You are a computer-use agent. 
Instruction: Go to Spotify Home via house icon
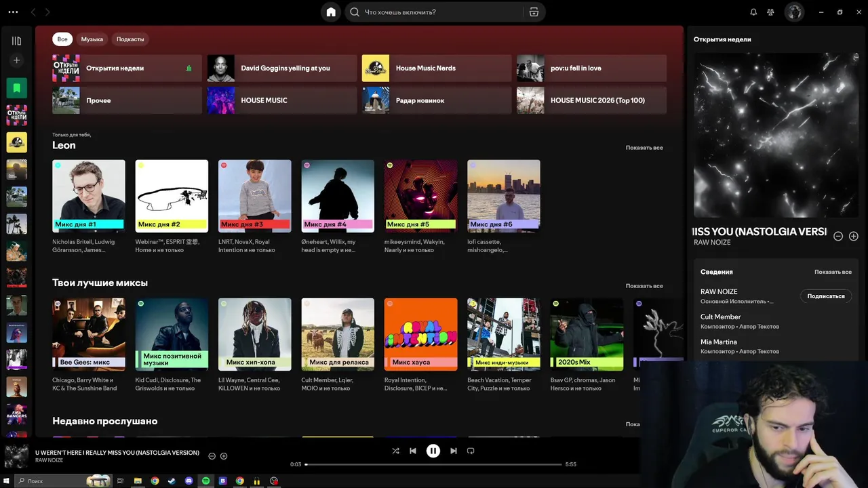click(330, 12)
